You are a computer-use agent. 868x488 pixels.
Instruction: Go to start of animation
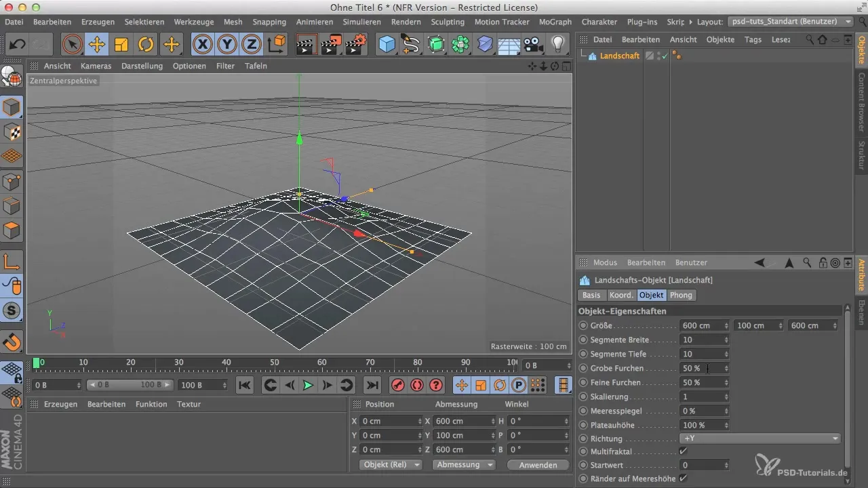click(245, 385)
